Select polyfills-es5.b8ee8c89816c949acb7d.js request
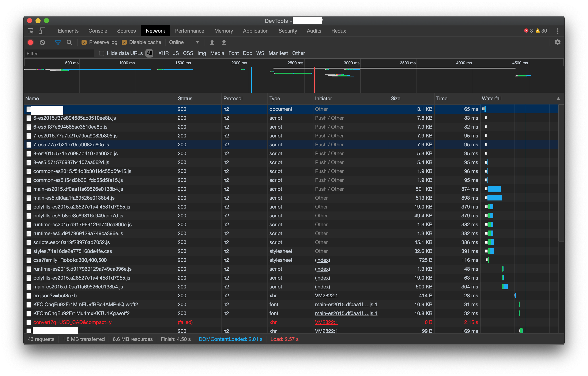Screen dimensions: 588x376 point(291,216)
